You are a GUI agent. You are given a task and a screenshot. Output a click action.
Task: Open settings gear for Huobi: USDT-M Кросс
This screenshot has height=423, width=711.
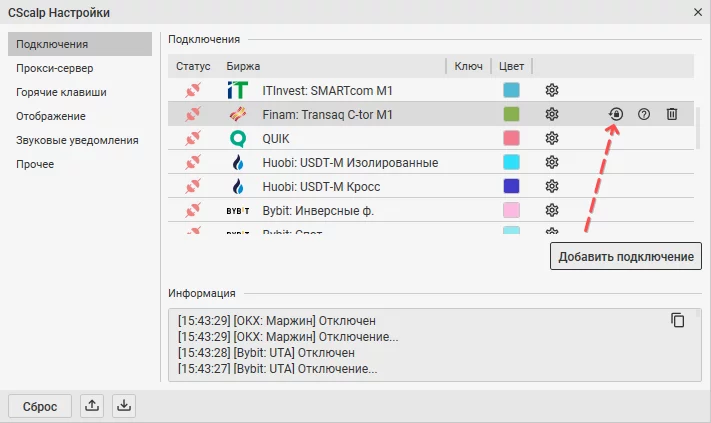pyautogui.click(x=551, y=186)
